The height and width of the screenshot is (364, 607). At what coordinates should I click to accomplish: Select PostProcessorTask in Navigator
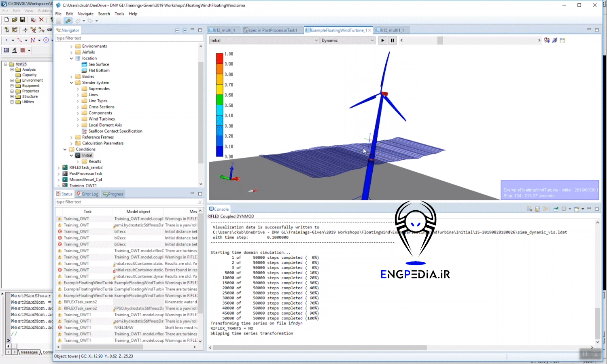(86, 174)
